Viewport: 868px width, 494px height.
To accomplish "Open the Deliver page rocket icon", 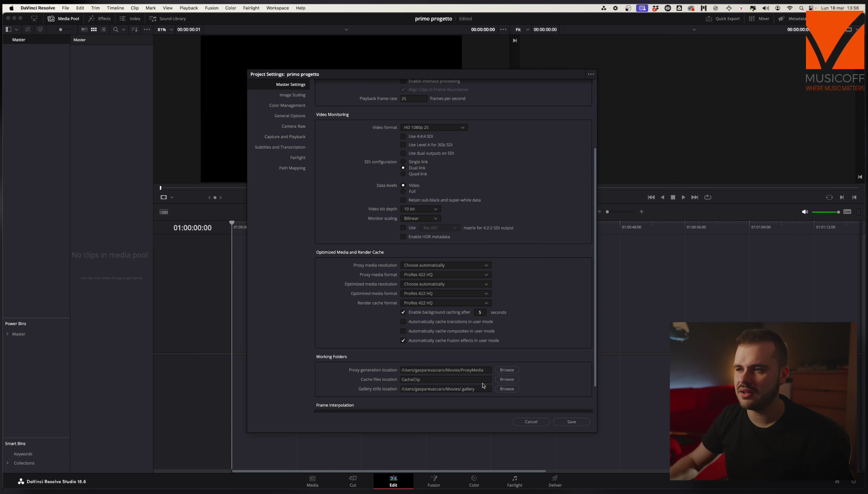I will pyautogui.click(x=555, y=478).
